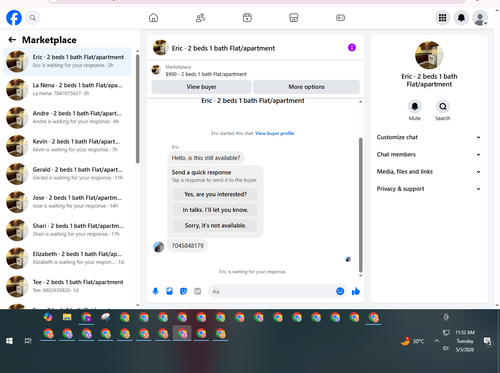The height and width of the screenshot is (373, 500).
Task: Open Kevin's conversation in the list
Action: click(67, 146)
